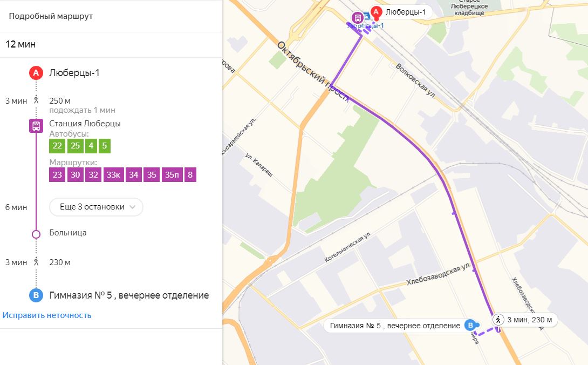Select minibus route 33к
Screen dimensions: 588x365
click(113, 175)
